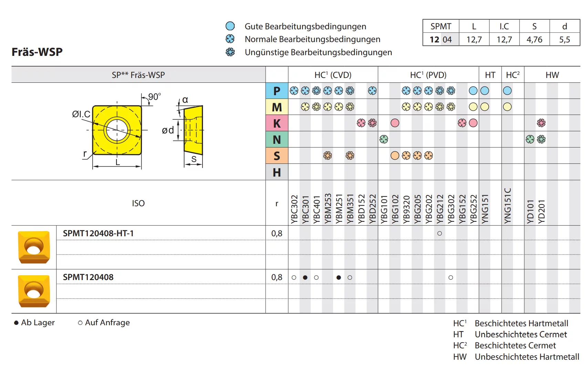Viewport: 588px width, 378px height.
Task: Click the blue P material group cell
Action: coord(277,91)
